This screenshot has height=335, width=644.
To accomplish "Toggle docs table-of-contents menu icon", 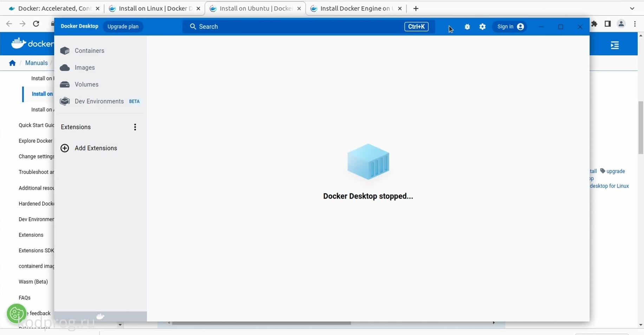I will [615, 45].
